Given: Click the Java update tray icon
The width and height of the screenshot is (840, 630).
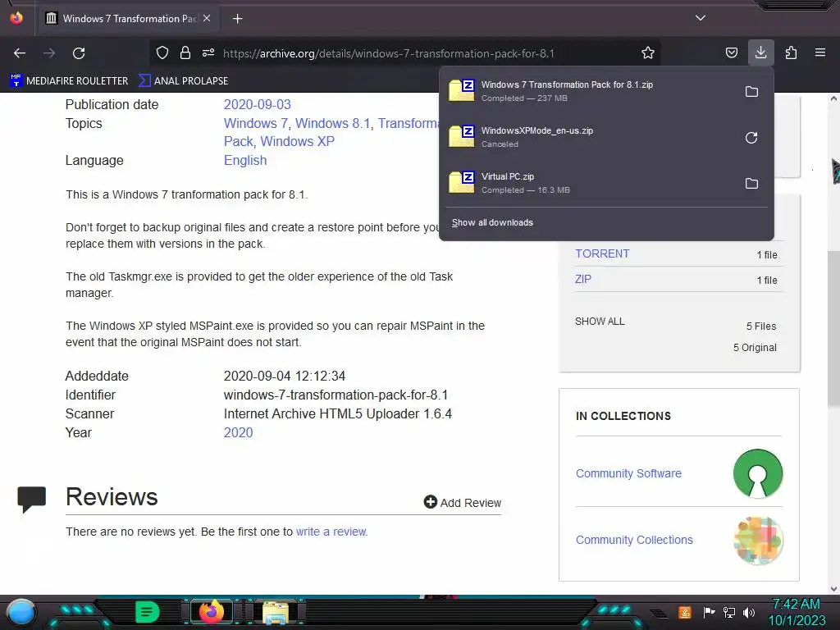Looking at the screenshot, I should [685, 612].
